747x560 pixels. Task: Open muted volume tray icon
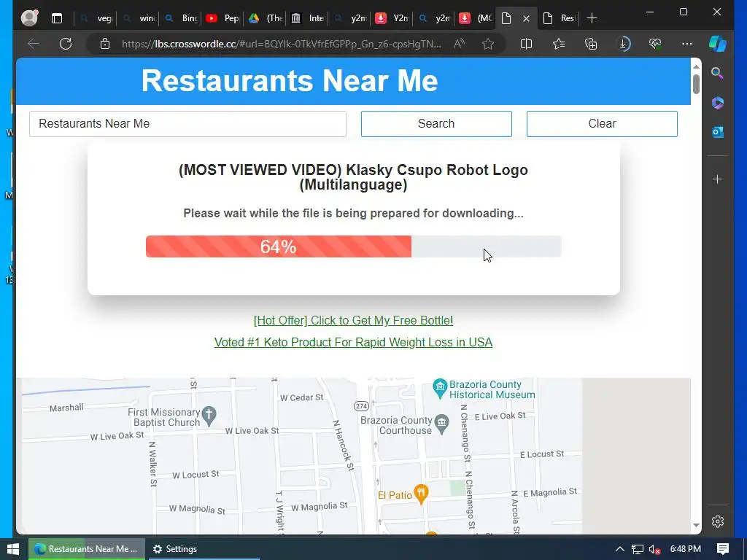[x=654, y=549]
